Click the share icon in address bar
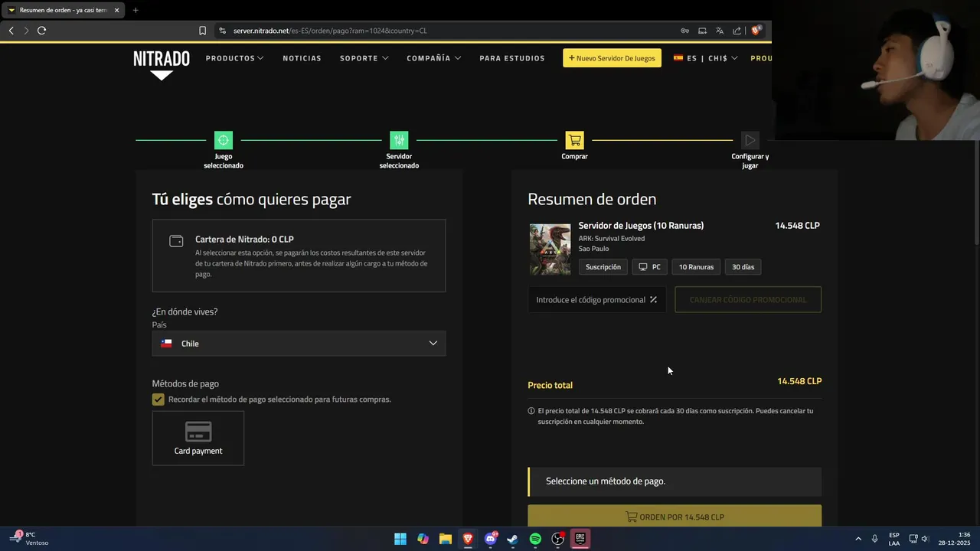 [737, 31]
